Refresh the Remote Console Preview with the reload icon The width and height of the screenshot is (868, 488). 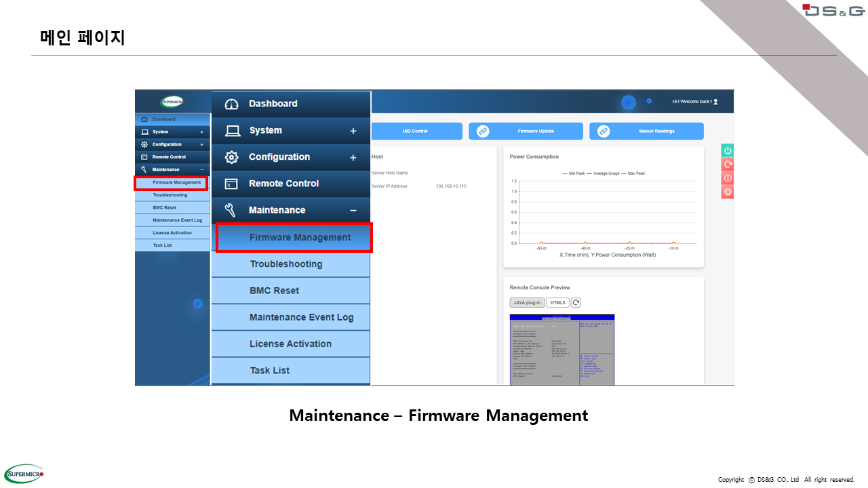[x=576, y=302]
